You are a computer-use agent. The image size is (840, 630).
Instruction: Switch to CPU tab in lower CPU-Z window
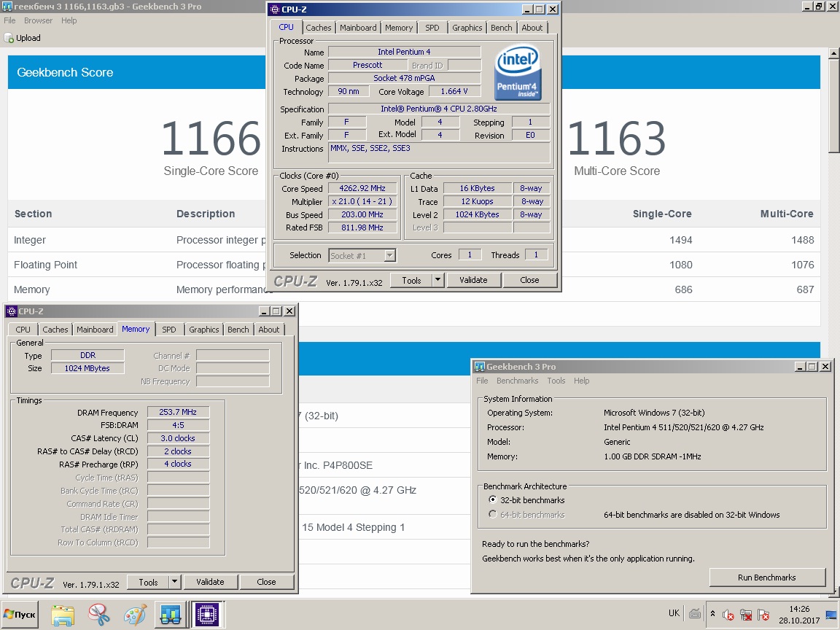tap(23, 330)
